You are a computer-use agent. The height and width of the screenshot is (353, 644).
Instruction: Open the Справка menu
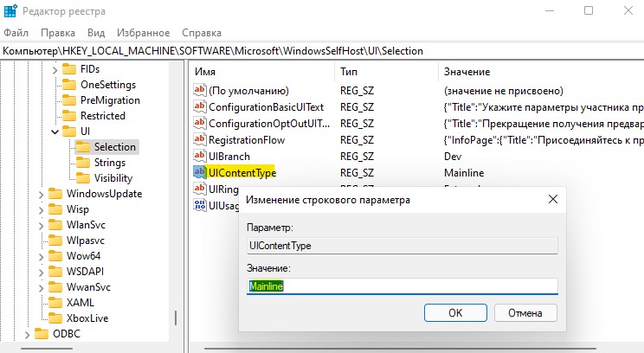pos(202,33)
